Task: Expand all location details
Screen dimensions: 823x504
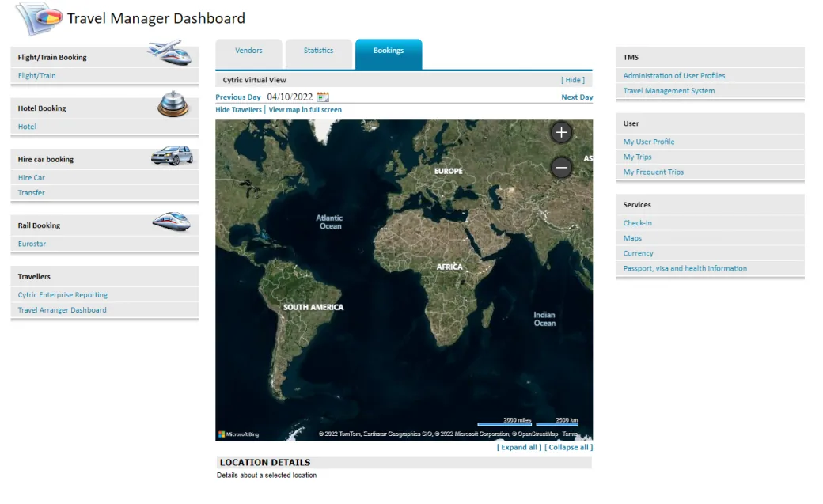Action: (x=519, y=447)
